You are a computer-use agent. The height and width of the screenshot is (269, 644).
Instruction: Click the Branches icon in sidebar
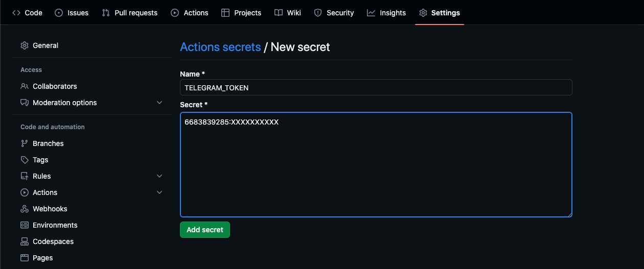(25, 143)
